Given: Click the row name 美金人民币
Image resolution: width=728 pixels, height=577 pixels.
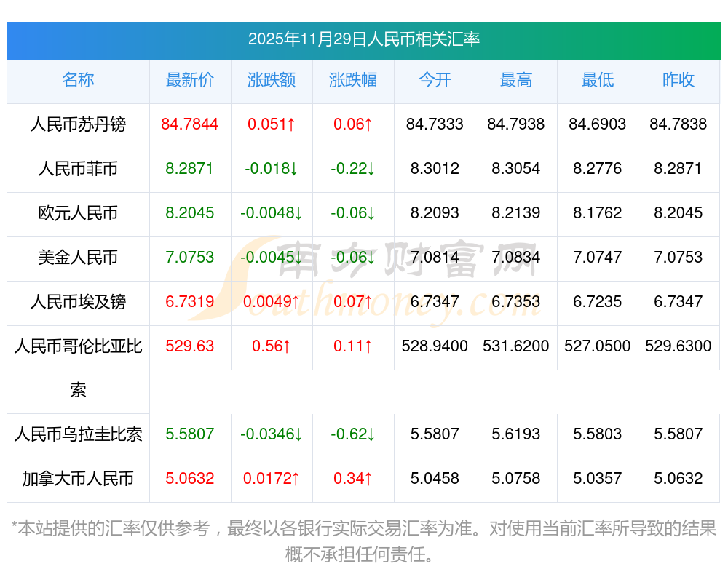Looking at the screenshot, I should pos(78,257).
